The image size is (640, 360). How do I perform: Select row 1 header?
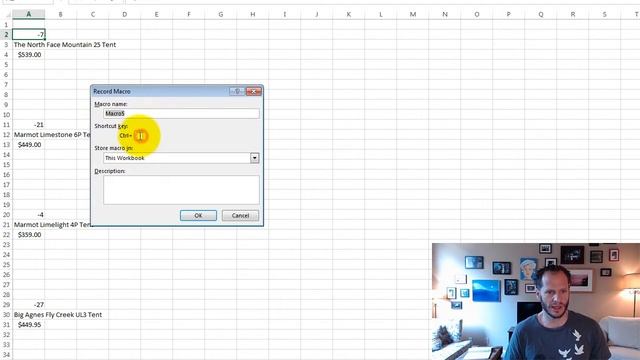6,24
